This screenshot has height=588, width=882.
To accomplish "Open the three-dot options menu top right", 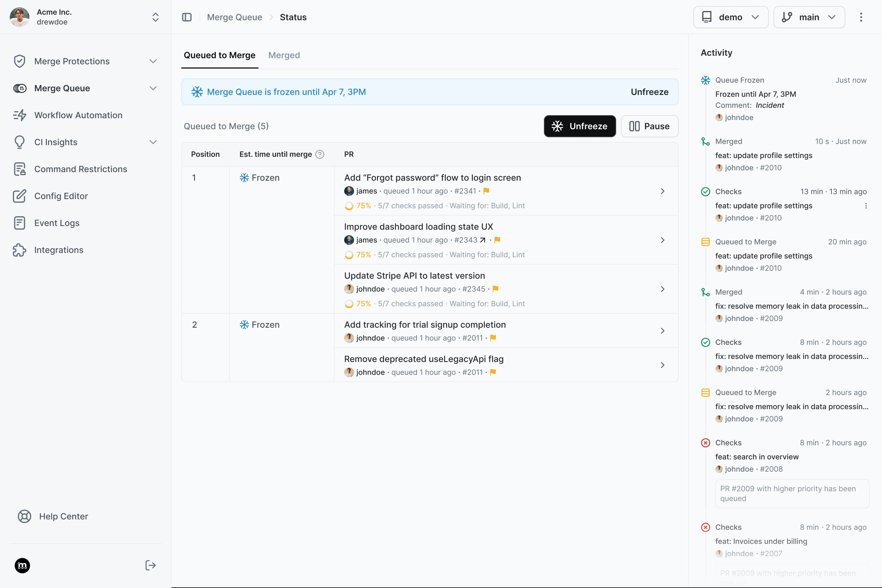I will pos(861,17).
